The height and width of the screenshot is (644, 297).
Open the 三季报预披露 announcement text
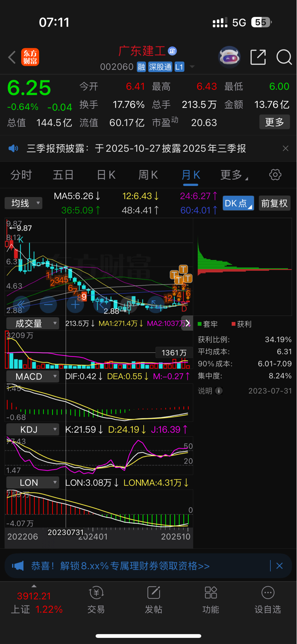pos(136,149)
